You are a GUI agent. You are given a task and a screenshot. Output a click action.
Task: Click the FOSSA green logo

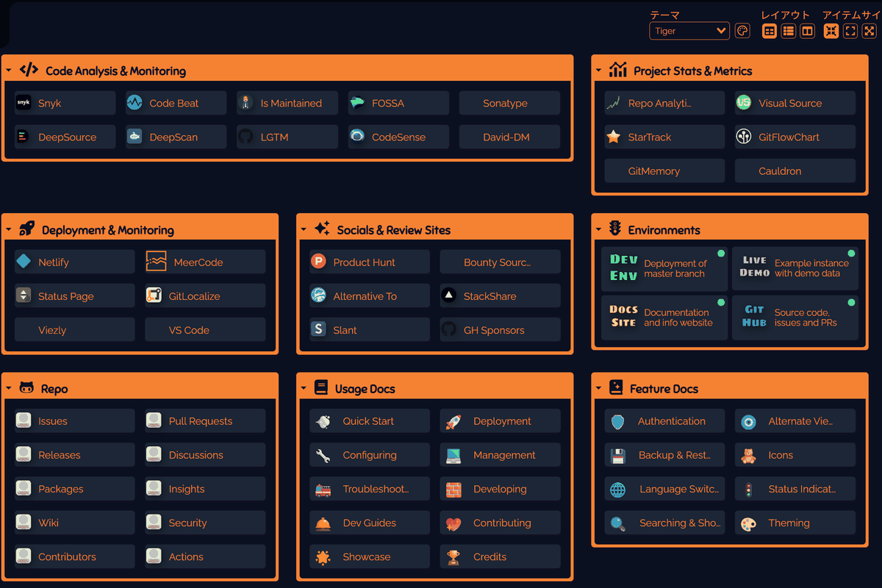click(x=357, y=103)
